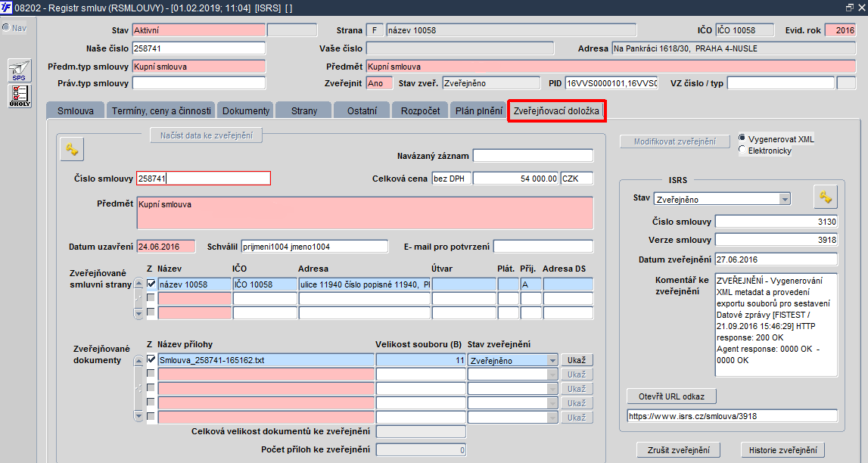Open the Plán plnění tab

[x=479, y=110]
